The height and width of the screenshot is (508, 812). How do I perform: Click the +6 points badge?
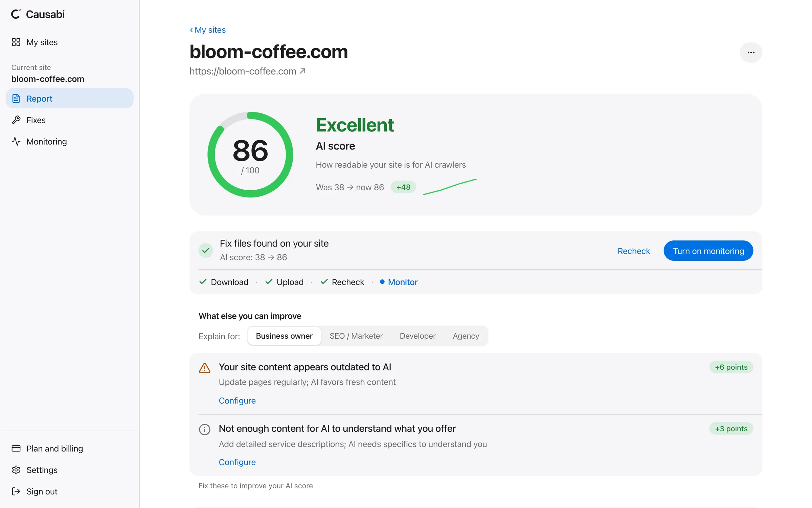point(731,367)
